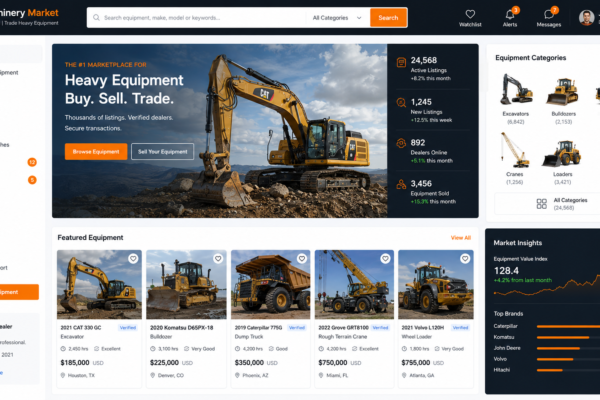Click the Verified badge on CAT 330 GC
This screenshot has width=600, height=400.
(x=128, y=328)
